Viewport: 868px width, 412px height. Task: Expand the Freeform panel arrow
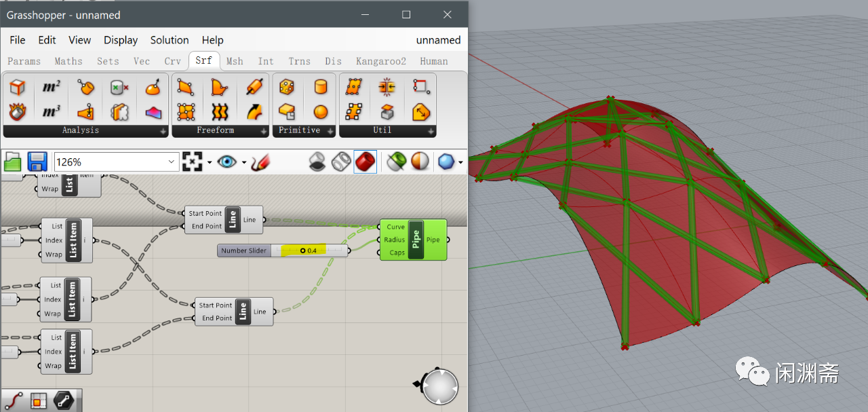tap(264, 131)
